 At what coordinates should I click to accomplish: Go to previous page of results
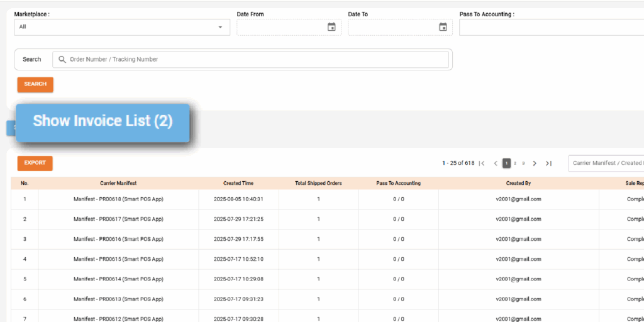pos(496,164)
